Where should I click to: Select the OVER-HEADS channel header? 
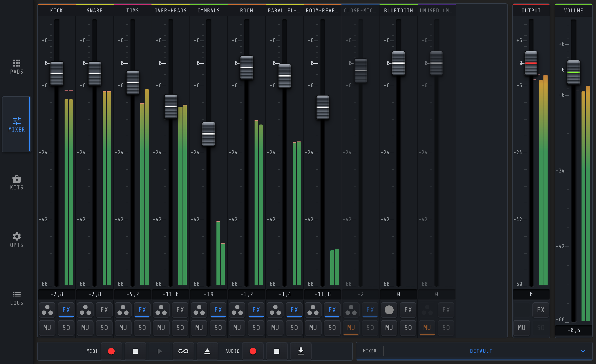click(x=171, y=11)
